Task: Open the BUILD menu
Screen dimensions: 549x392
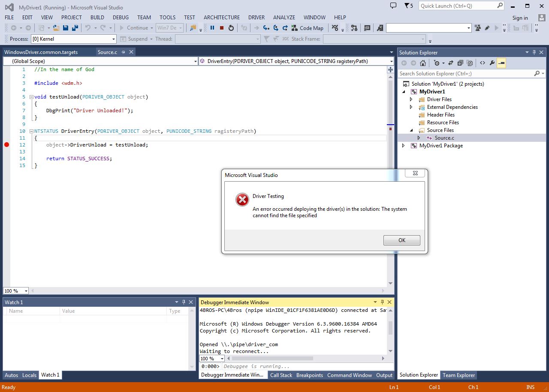Action: coord(97,18)
